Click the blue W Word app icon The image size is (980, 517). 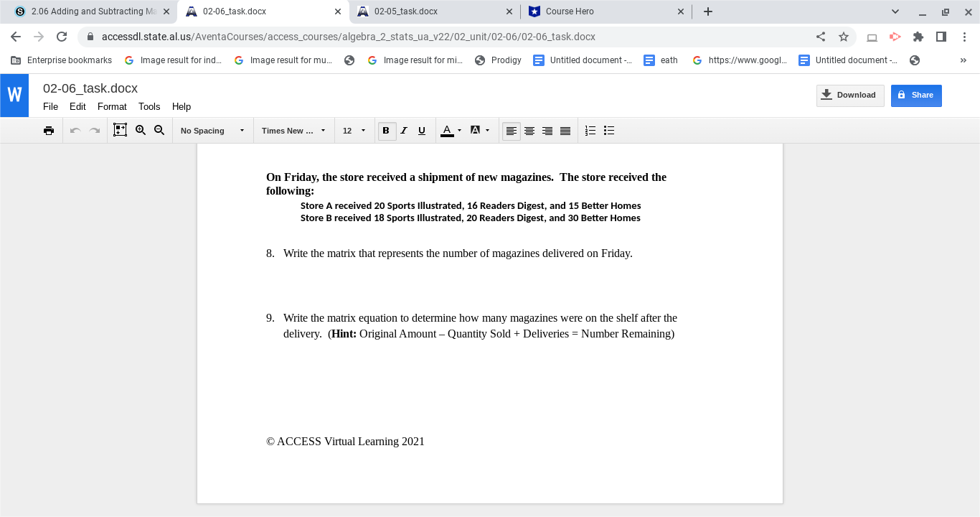[14, 95]
